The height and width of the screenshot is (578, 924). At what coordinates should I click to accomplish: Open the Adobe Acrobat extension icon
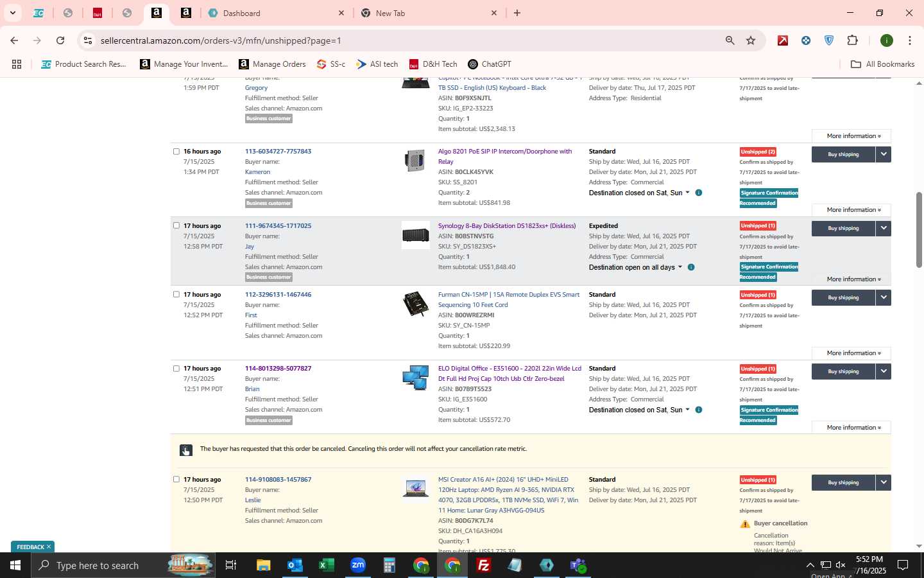783,40
